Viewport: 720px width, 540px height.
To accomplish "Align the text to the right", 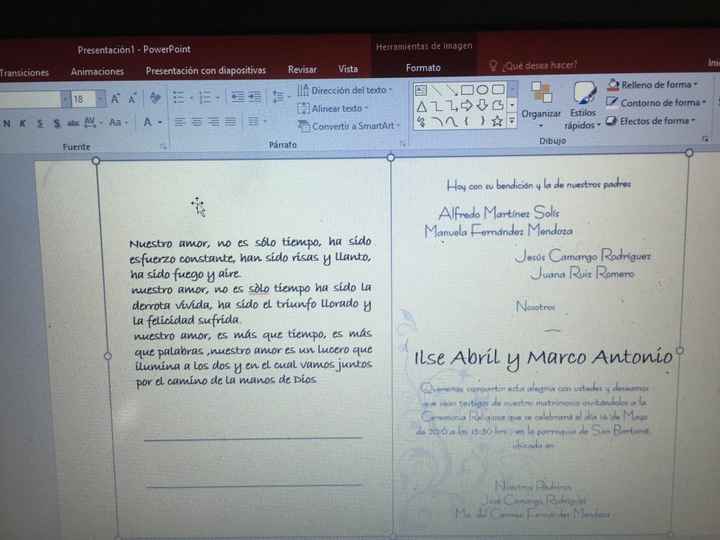I will point(213,122).
